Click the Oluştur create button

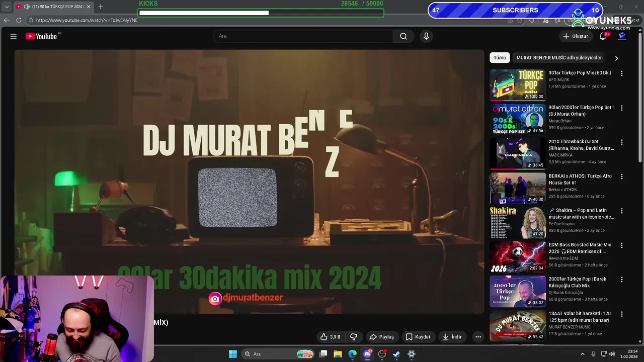click(575, 36)
